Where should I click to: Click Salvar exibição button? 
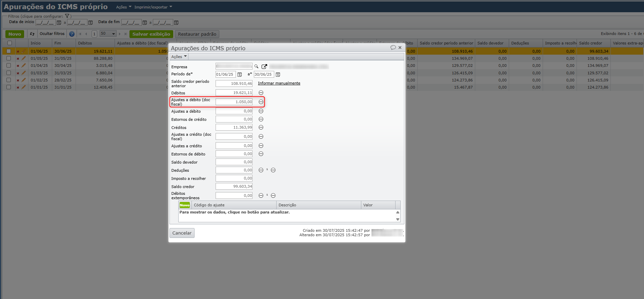coord(151,34)
